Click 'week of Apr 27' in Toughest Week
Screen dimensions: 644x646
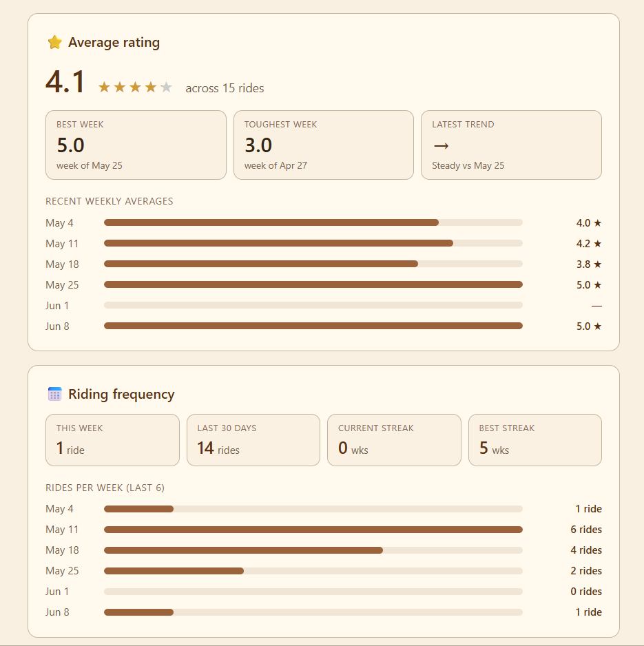(x=276, y=165)
